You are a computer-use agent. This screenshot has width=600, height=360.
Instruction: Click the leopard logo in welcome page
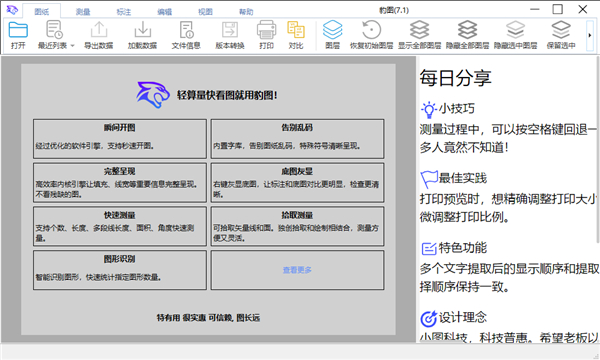(x=153, y=94)
